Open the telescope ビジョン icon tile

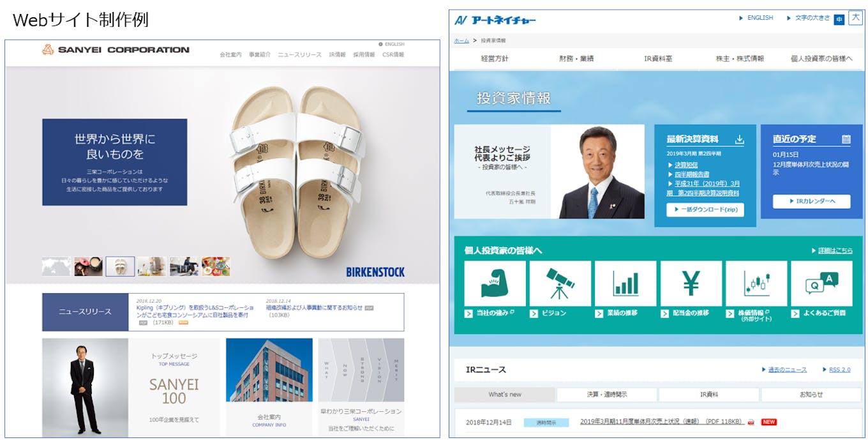560,284
